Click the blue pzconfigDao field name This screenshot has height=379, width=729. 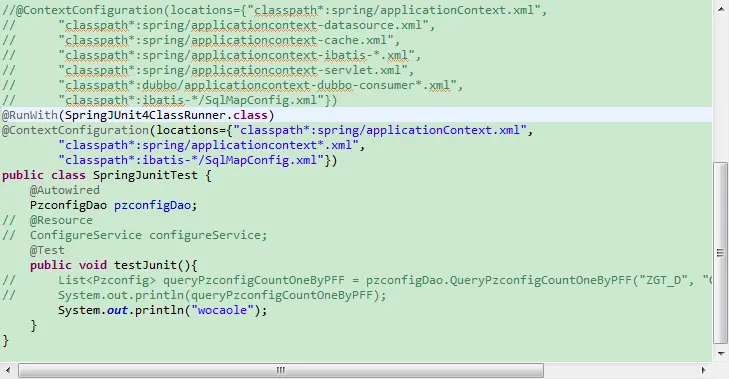[152, 205]
